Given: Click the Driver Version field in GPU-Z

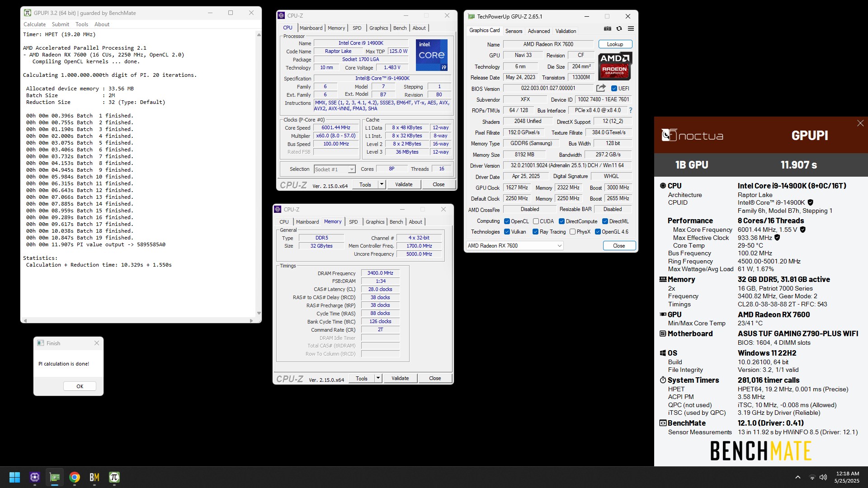Looking at the screenshot, I should pyautogui.click(x=567, y=165).
